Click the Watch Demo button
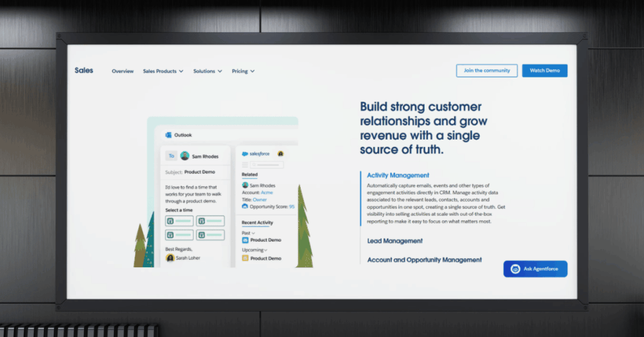The width and height of the screenshot is (644, 337). pos(545,70)
